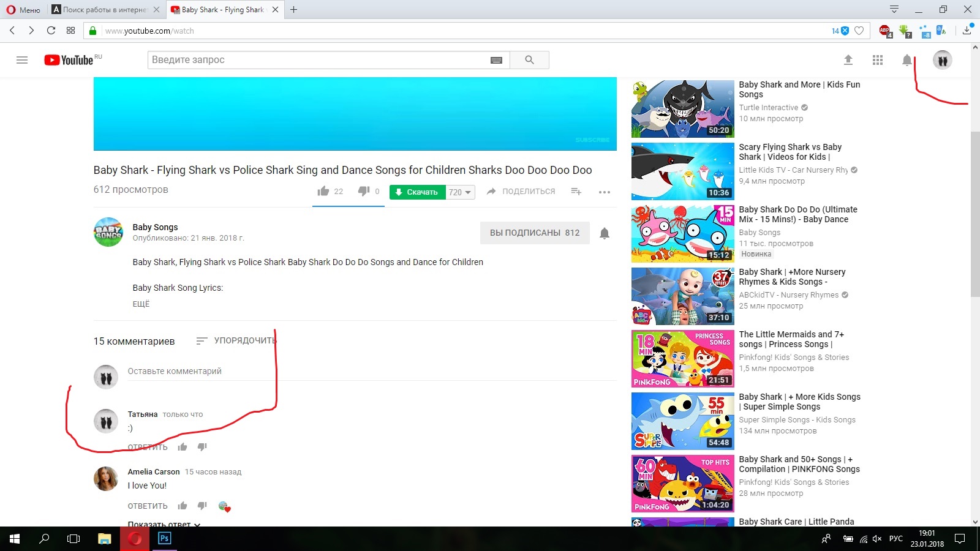The height and width of the screenshot is (551, 980).
Task: Open account avatar menu
Action: pos(943,60)
